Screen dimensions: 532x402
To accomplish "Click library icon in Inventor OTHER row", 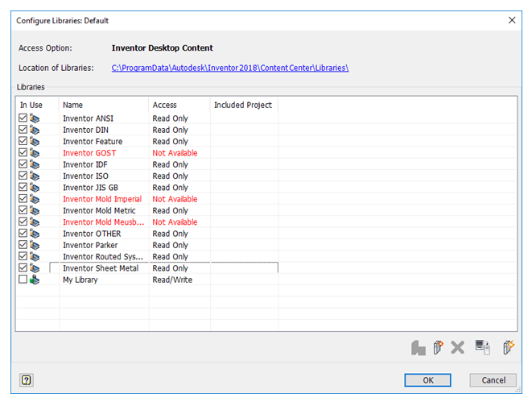I will pos(35,234).
